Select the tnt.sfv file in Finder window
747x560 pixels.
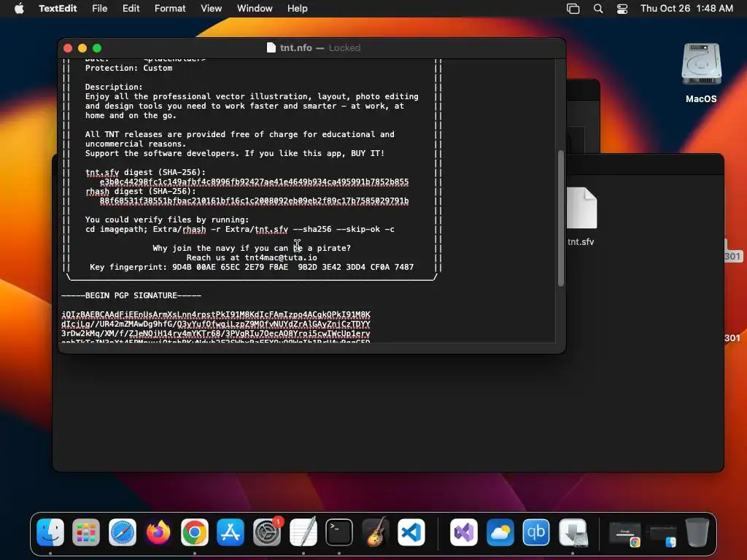[581, 208]
